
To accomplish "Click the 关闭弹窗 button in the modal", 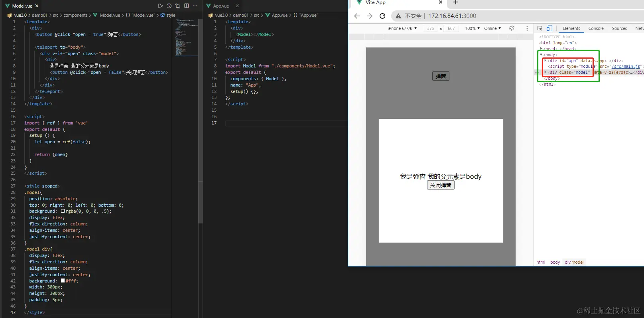I will click(x=441, y=185).
